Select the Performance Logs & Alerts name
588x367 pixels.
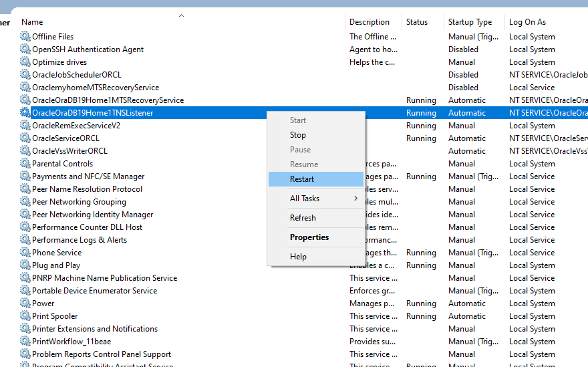pos(80,240)
